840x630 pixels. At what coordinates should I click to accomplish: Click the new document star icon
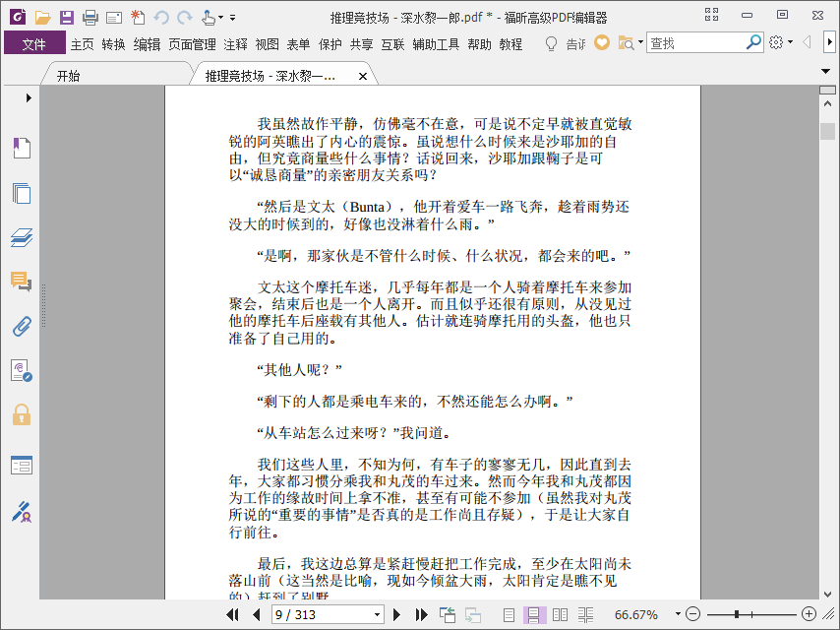coord(138,18)
